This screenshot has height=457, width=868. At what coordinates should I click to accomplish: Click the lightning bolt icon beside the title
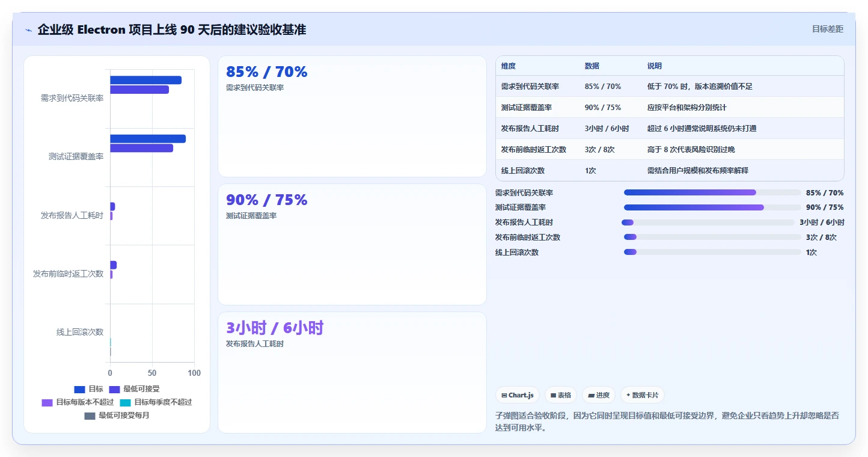(28, 30)
